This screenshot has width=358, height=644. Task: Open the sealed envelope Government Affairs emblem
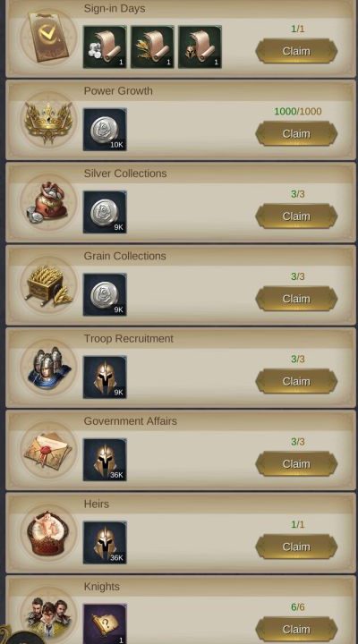tap(48, 450)
